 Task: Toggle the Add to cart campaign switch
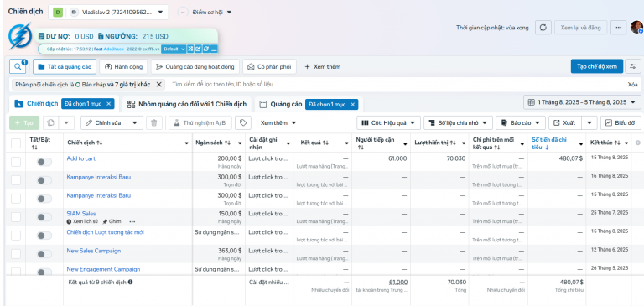pyautogui.click(x=44, y=162)
